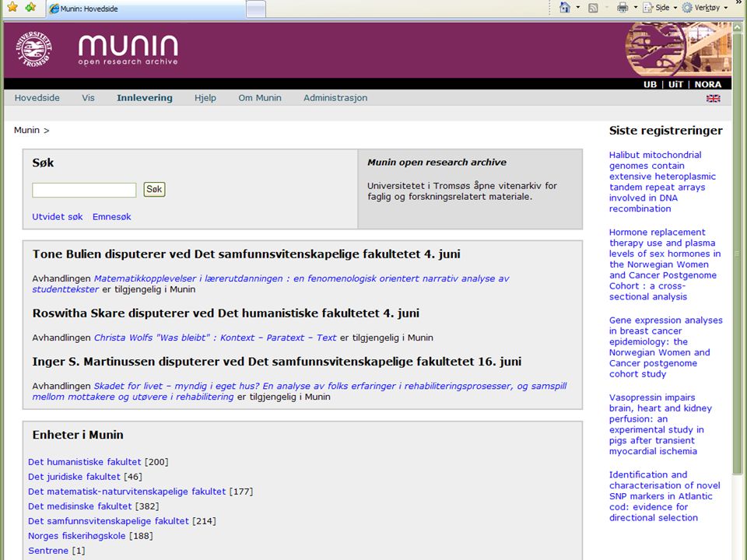Screen dimensions: 747x560
Task: Open the NORA link in header
Action: click(707, 84)
